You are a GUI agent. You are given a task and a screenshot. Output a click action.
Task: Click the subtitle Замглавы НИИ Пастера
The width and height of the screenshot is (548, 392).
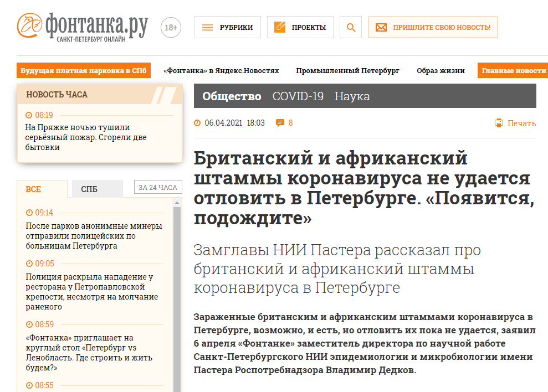coord(337,269)
